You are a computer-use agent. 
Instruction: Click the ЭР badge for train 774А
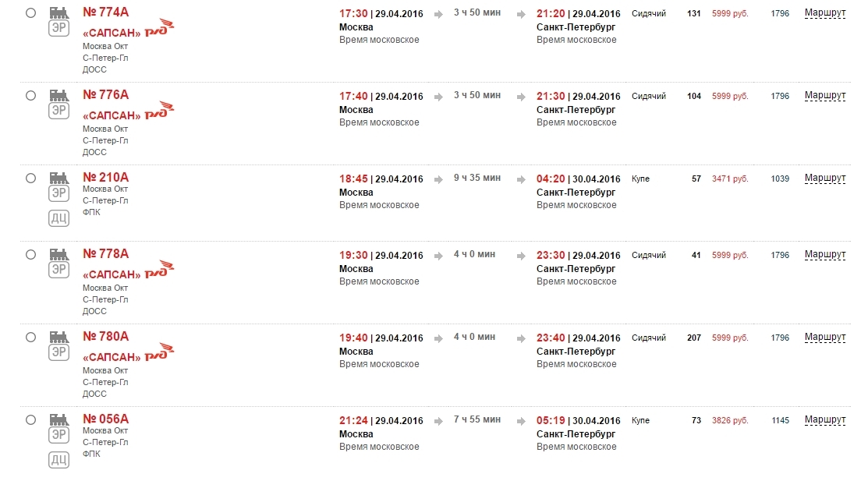(x=58, y=29)
